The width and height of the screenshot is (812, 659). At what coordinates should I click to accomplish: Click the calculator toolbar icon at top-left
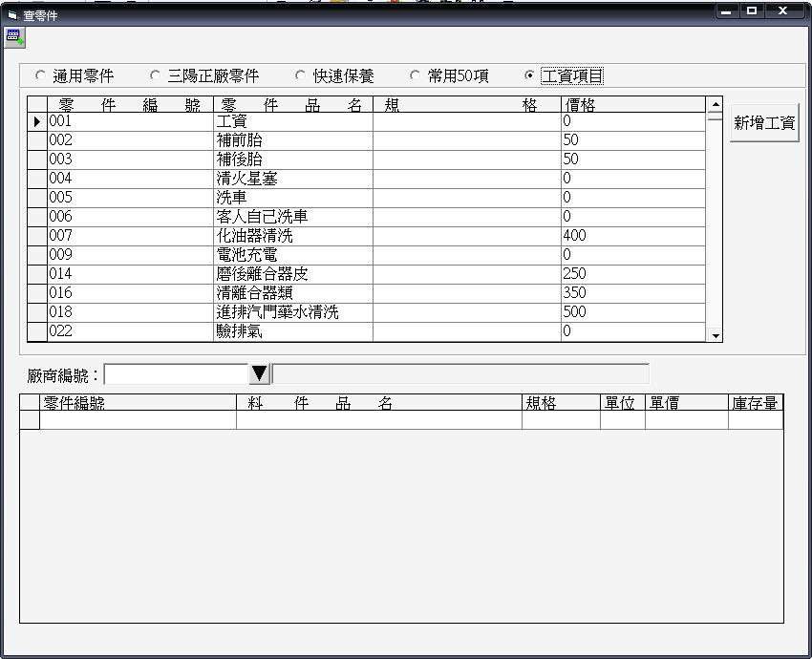coord(13,37)
